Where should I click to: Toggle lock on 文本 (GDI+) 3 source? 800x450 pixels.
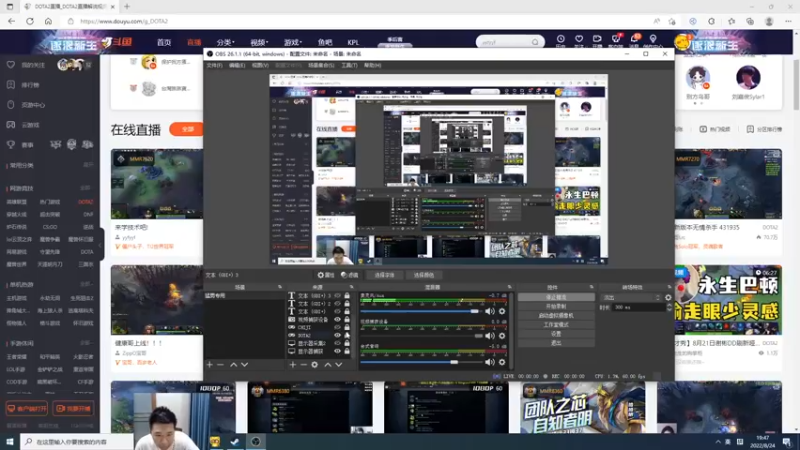pos(347,295)
